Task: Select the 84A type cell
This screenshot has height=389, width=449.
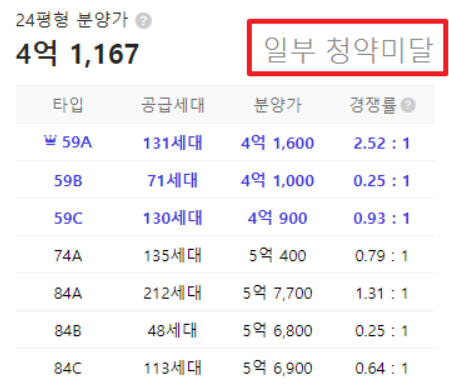Action: 68,293
